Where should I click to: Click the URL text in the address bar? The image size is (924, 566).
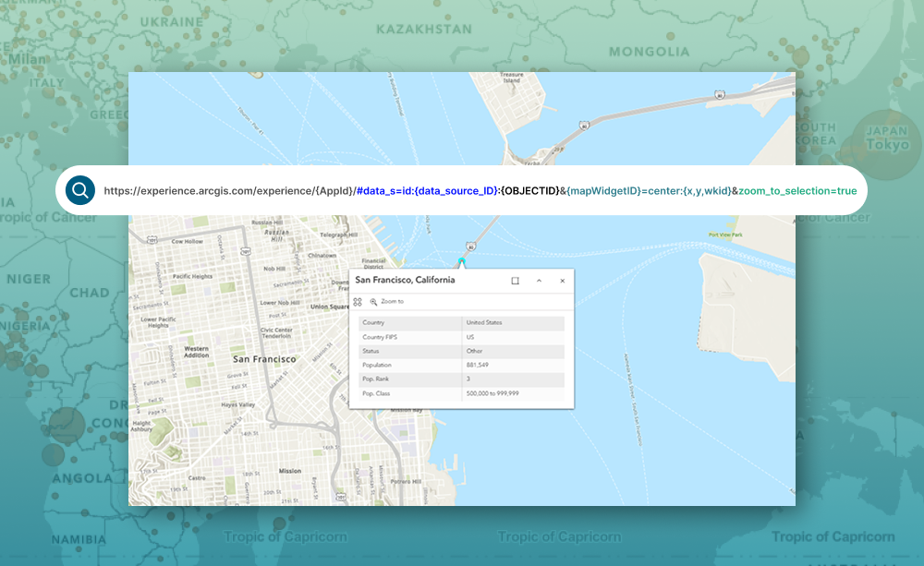480,191
